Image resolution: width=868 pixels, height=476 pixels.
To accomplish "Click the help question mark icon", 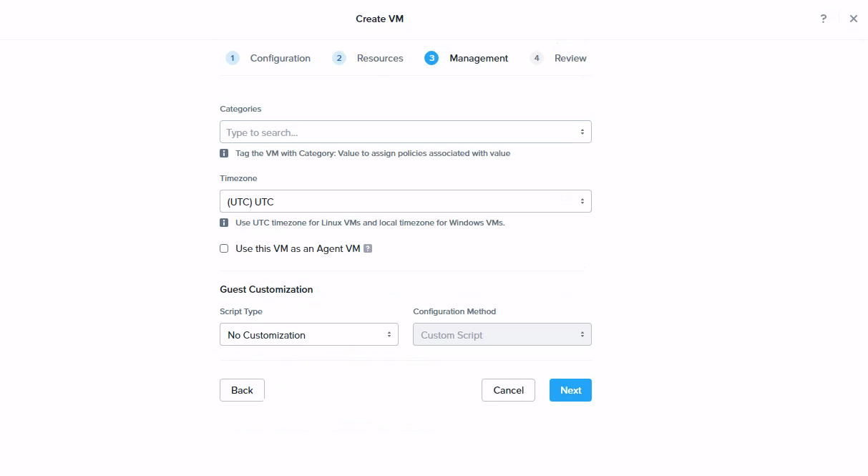I will click(x=824, y=19).
